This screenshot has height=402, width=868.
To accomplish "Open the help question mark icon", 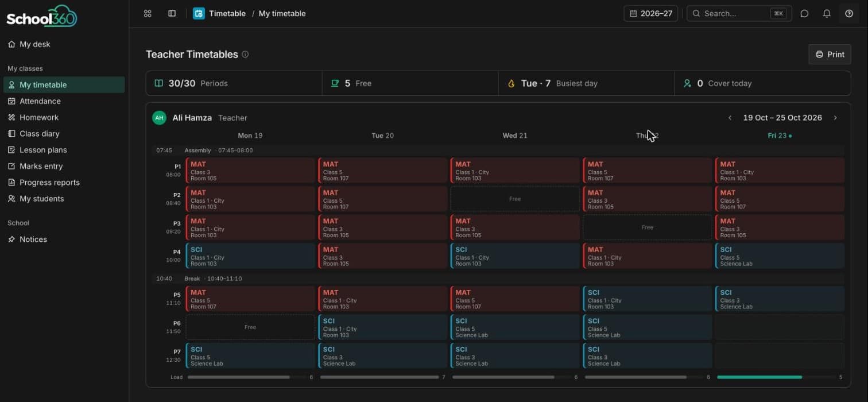I will pyautogui.click(x=849, y=13).
